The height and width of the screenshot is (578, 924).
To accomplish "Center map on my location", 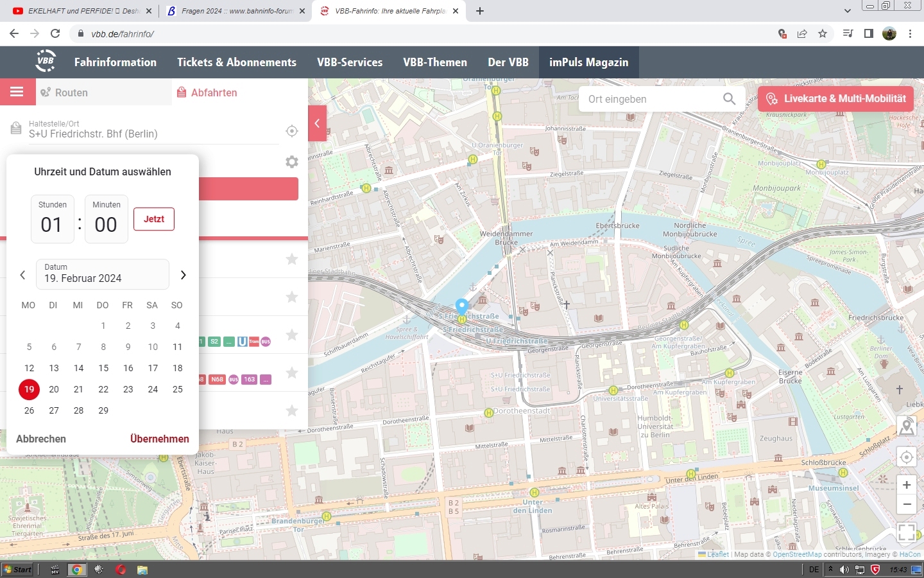I will (907, 457).
